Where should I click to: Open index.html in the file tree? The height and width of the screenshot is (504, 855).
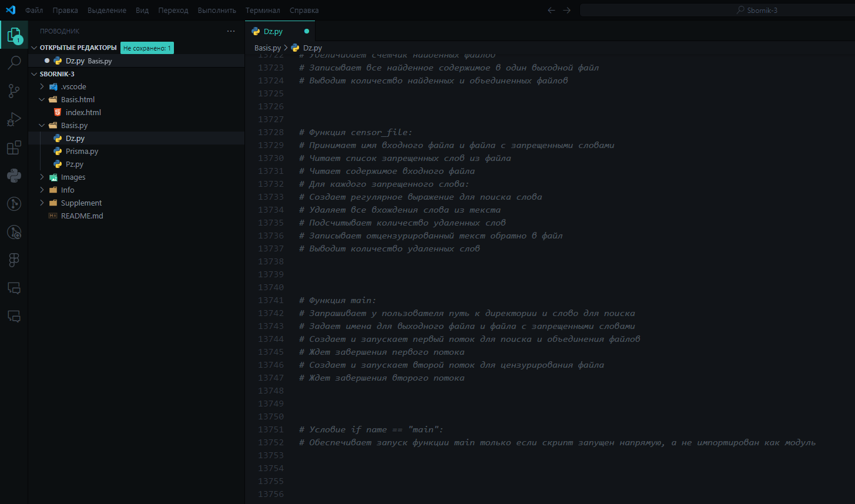(x=83, y=112)
